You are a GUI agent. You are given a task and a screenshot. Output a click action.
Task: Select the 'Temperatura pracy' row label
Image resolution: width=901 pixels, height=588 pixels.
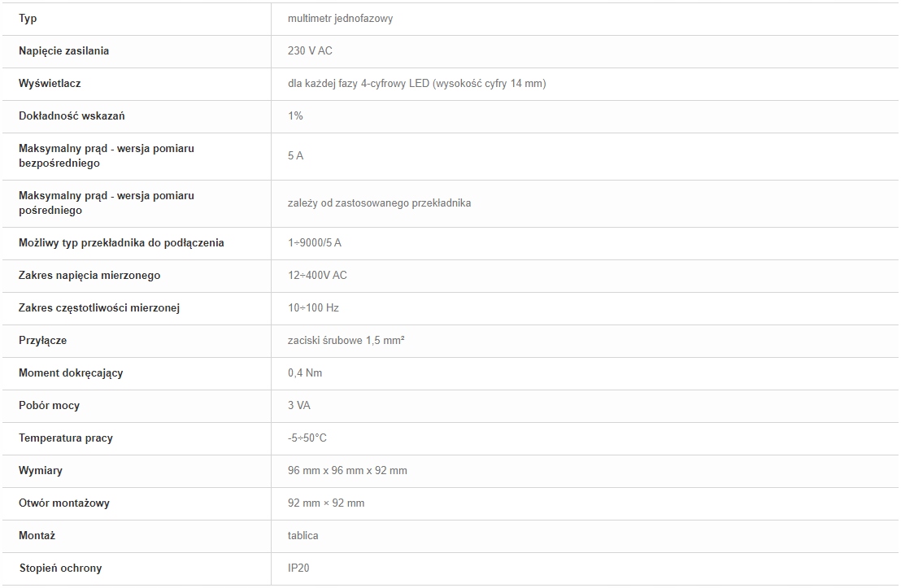click(x=66, y=438)
